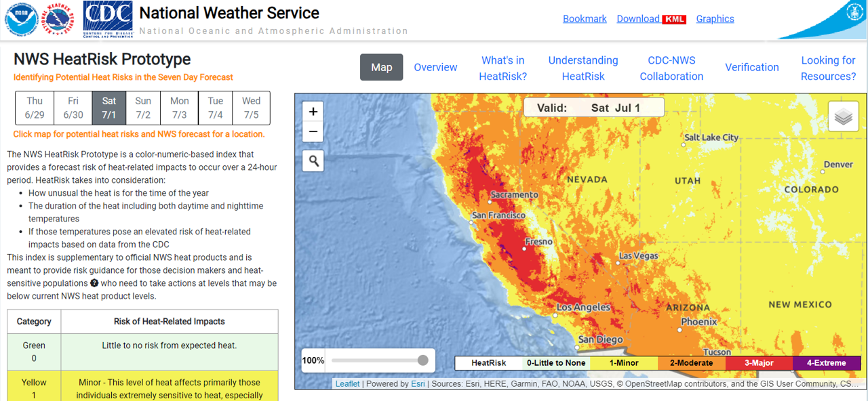Zoom in using the map plus control

313,110
